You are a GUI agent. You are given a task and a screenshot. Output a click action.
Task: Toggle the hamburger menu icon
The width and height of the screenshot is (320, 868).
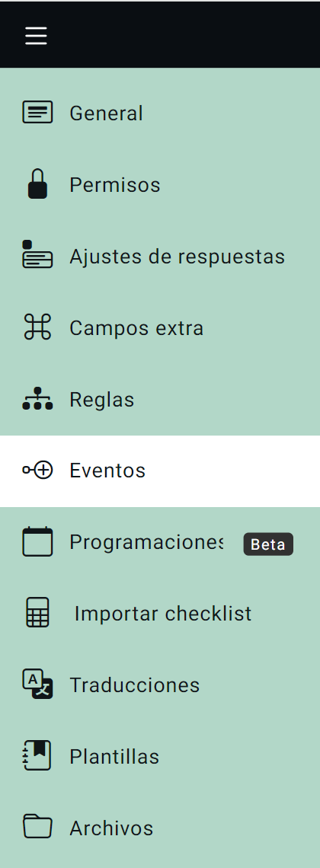(x=36, y=36)
